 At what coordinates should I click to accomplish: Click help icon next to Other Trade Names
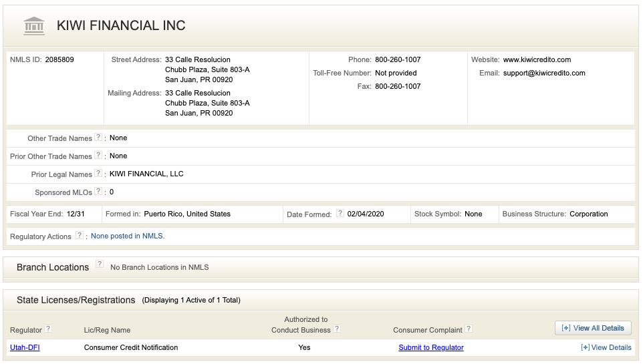pos(98,138)
